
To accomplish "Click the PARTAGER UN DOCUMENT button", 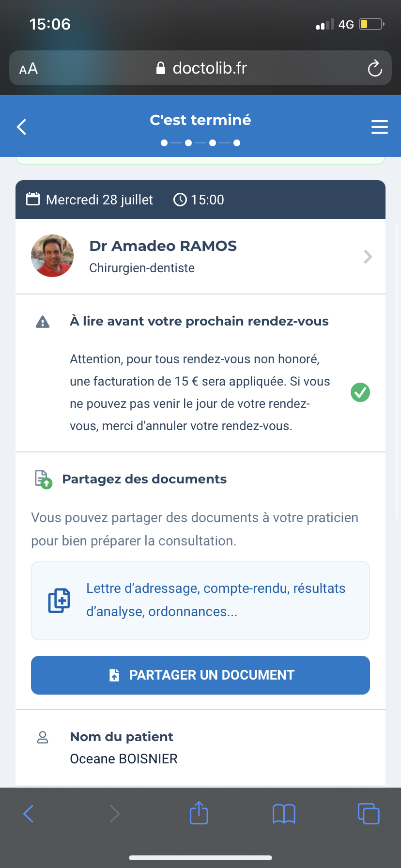I will tap(200, 675).
